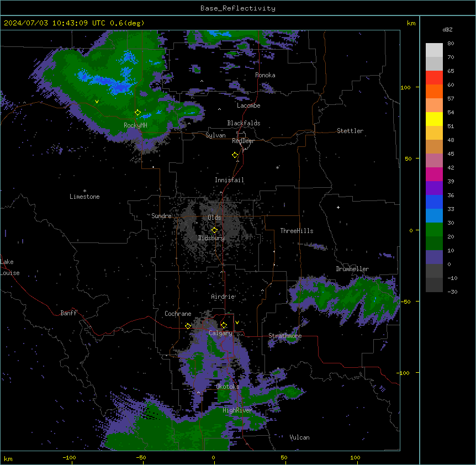Click the 100 km mark on the right axis
This screenshot has height=465, width=476.
pyautogui.click(x=405, y=88)
